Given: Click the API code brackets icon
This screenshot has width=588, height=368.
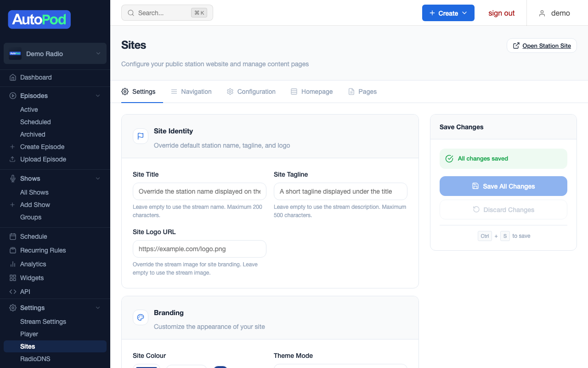Looking at the screenshot, I should tap(12, 292).
